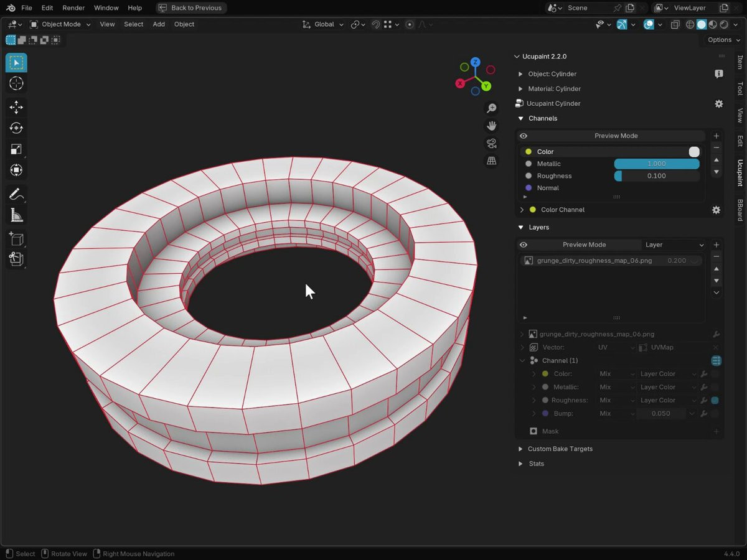Choose the Add Cube tool
Image resolution: width=747 pixels, height=560 pixels.
[16, 239]
